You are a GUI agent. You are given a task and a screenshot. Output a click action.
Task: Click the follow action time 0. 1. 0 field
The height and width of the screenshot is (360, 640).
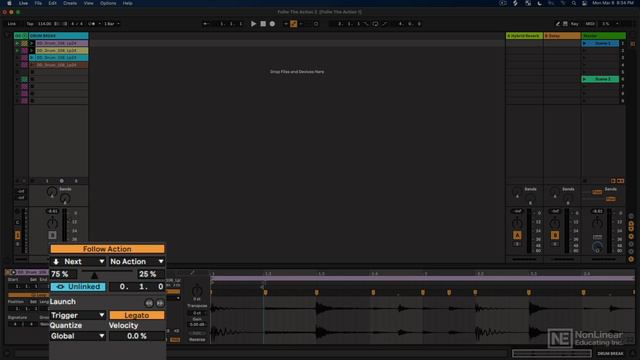pyautogui.click(x=137, y=287)
